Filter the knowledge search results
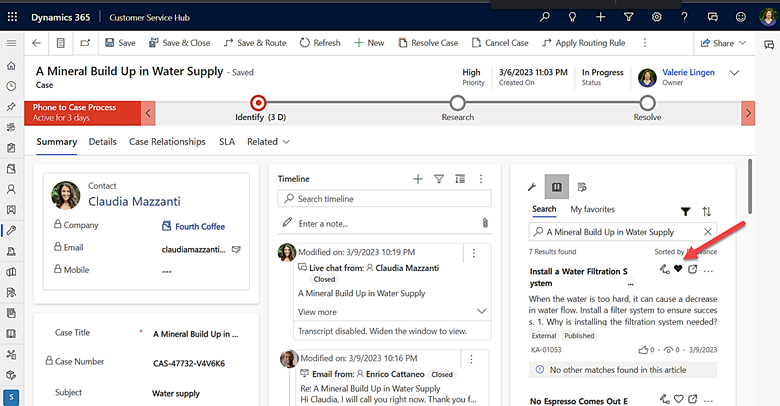Image resolution: width=780 pixels, height=406 pixels. coord(685,211)
